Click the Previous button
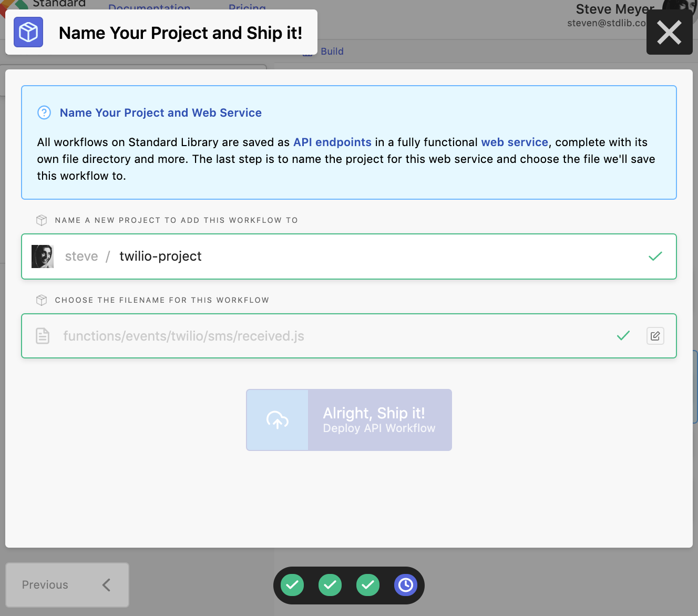The image size is (698, 616). [x=67, y=584]
